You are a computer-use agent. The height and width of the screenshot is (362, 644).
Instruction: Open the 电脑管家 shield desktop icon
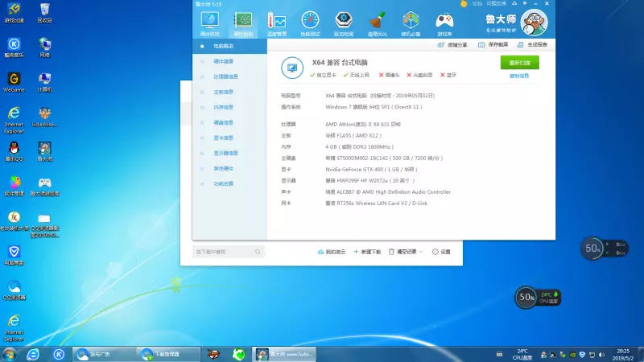click(x=14, y=255)
